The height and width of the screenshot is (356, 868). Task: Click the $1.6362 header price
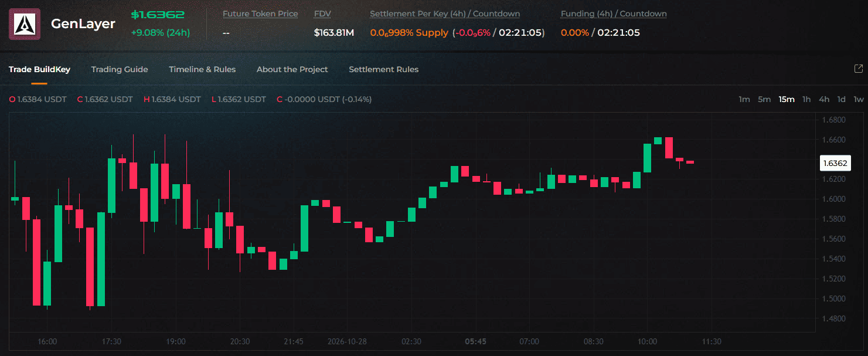[x=158, y=15]
